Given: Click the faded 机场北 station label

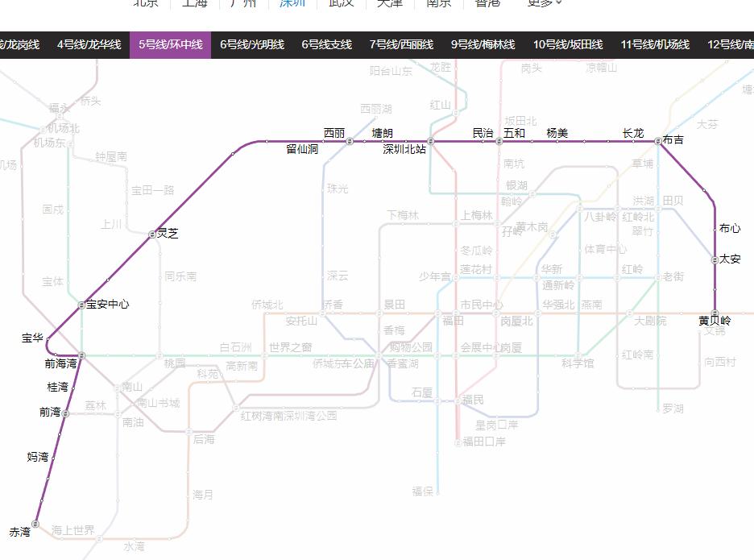Looking at the screenshot, I should point(64,128).
